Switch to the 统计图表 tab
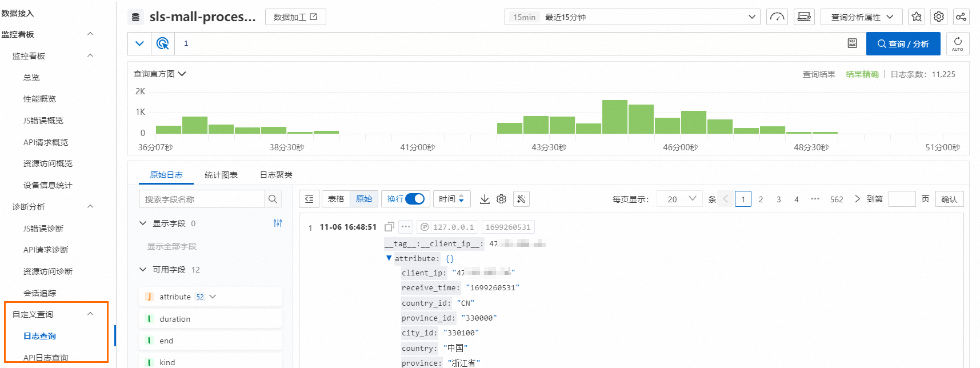The height and width of the screenshot is (368, 980). click(221, 175)
